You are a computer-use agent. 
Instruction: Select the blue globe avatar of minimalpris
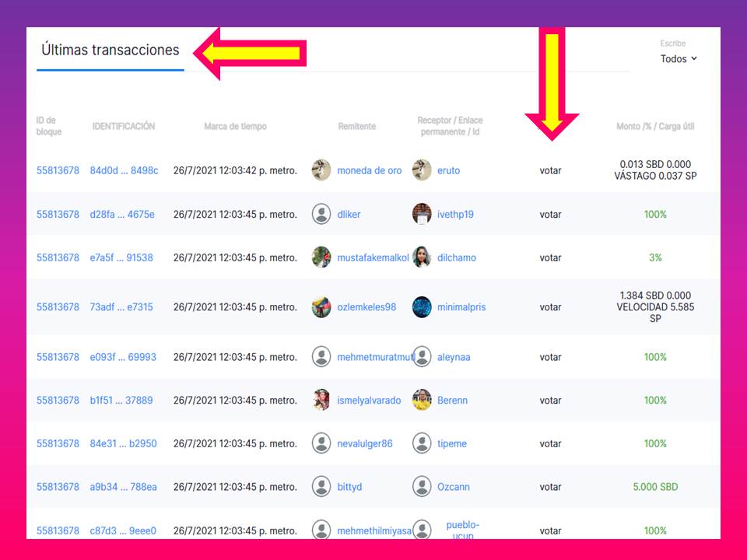click(422, 306)
